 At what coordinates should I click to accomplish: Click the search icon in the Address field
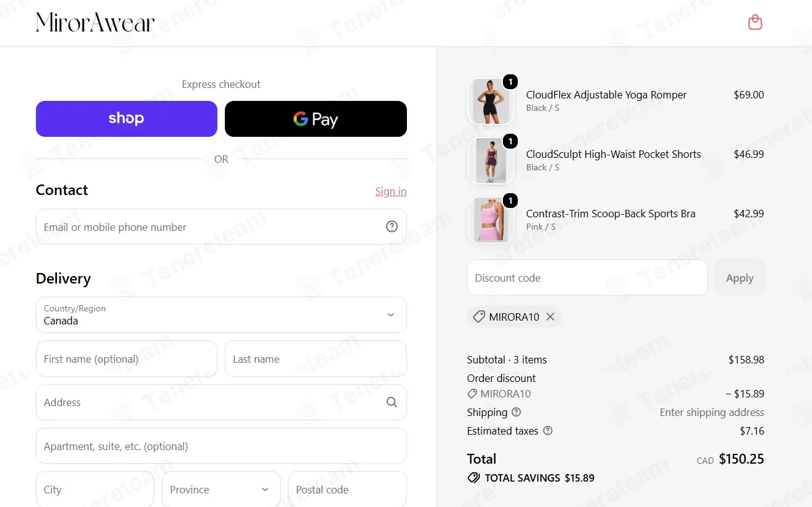pyautogui.click(x=391, y=402)
